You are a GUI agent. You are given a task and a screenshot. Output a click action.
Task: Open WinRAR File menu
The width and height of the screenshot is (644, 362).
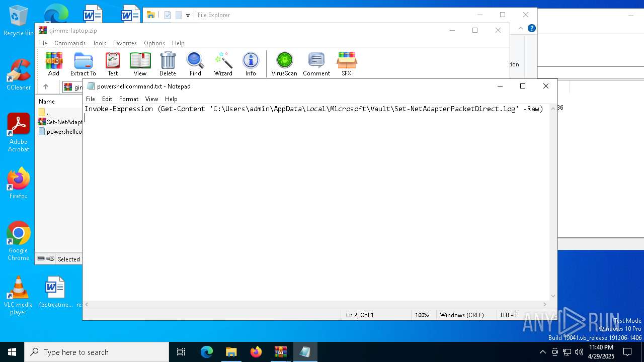point(43,43)
